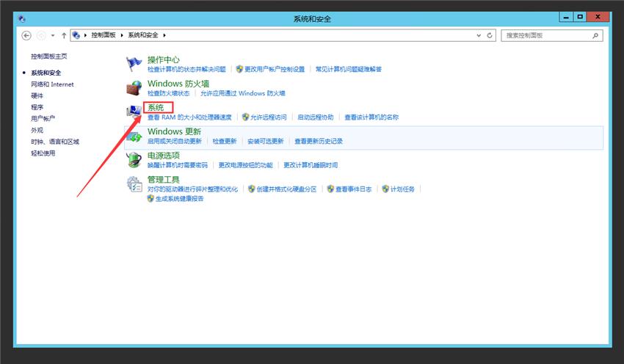Open 硬件 category in sidebar
624x364 pixels.
coord(37,95)
